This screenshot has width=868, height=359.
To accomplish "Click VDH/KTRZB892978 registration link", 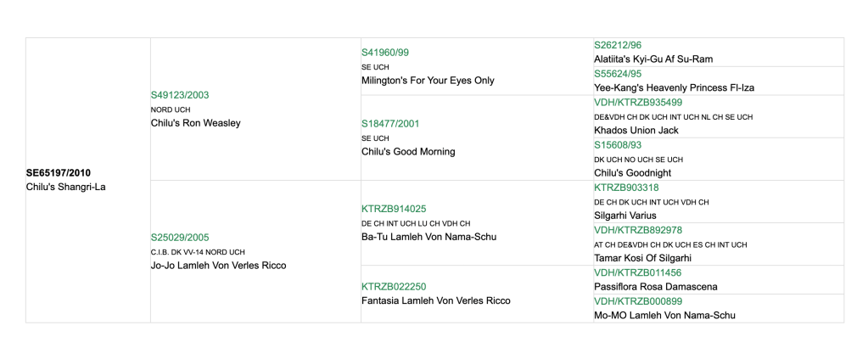I will tap(638, 230).
